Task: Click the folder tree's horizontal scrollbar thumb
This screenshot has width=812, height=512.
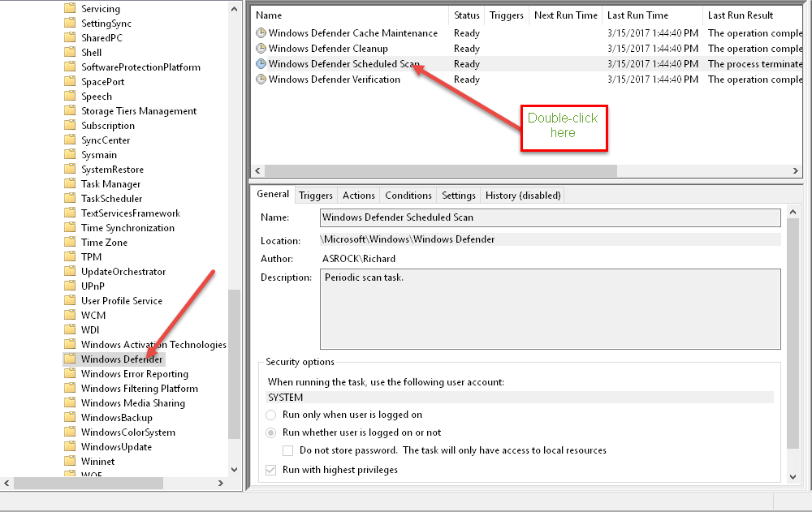Action: (x=88, y=483)
